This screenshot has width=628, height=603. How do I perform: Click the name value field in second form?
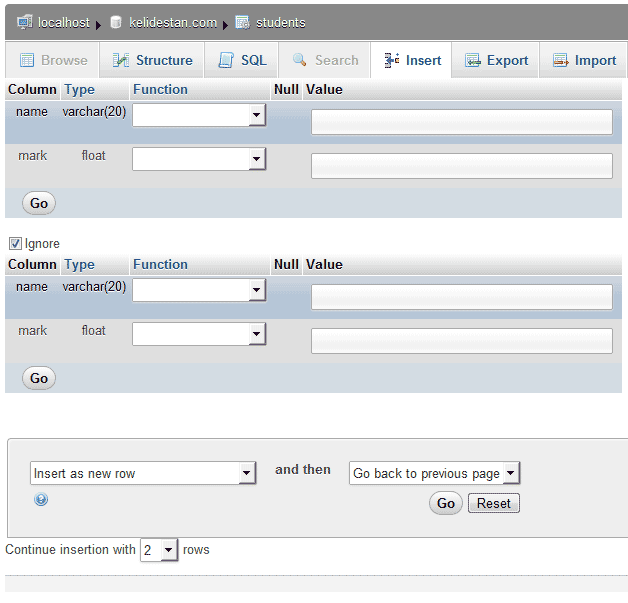click(x=462, y=297)
